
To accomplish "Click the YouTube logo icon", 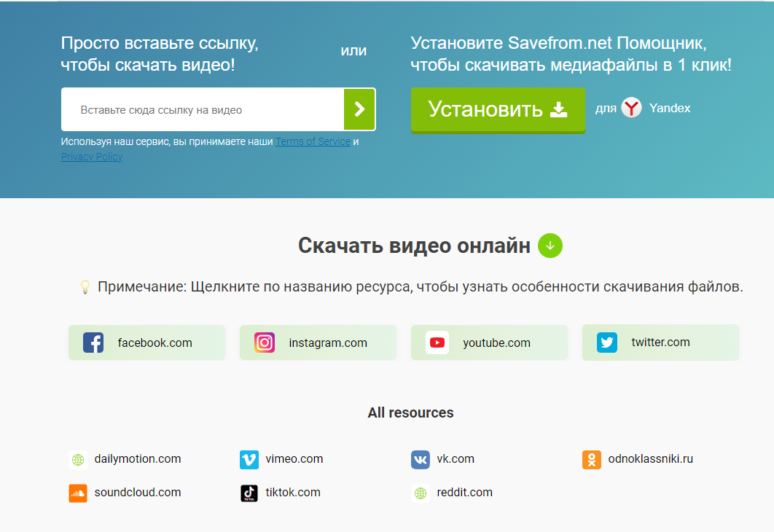I will point(437,343).
